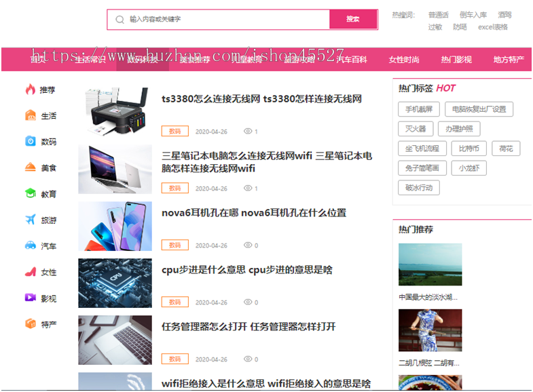The height and width of the screenshot is (392, 533).
Task: Click the orange house icon for 生活
Action: click(31, 115)
